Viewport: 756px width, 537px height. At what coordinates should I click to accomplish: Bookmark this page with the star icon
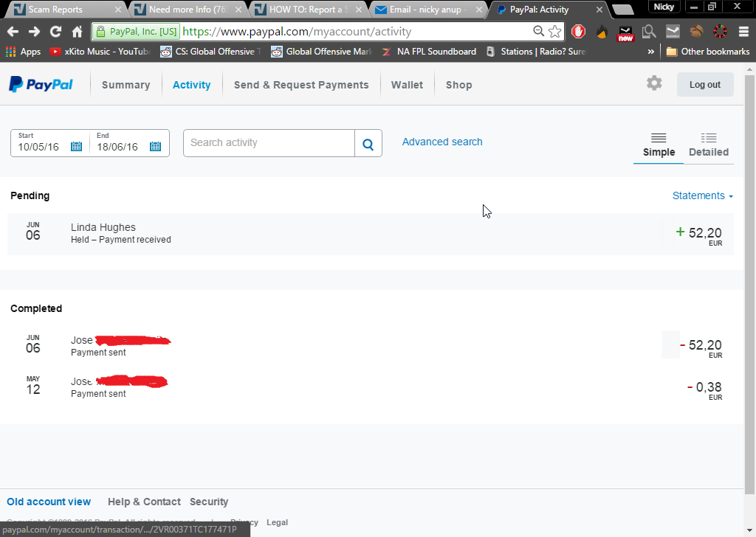point(554,32)
